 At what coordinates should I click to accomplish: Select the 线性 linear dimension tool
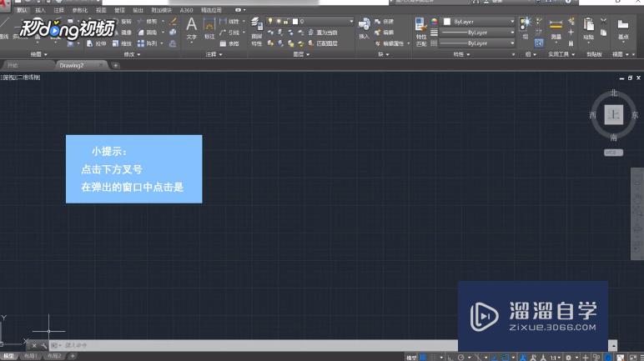(x=229, y=21)
